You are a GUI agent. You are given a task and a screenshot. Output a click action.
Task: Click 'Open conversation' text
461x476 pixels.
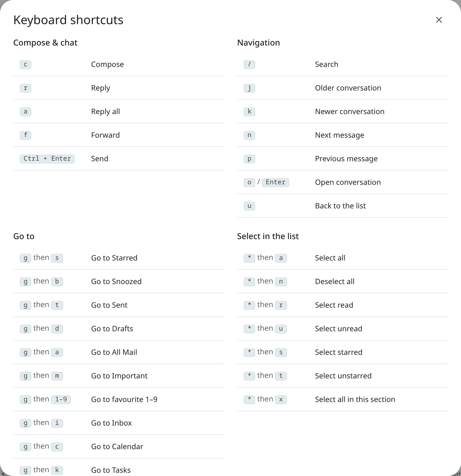click(348, 182)
